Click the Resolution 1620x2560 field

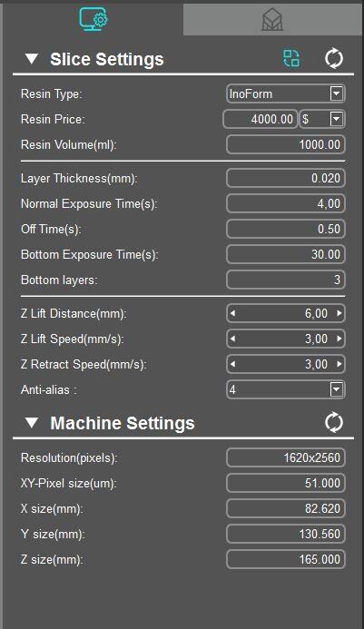(x=285, y=457)
